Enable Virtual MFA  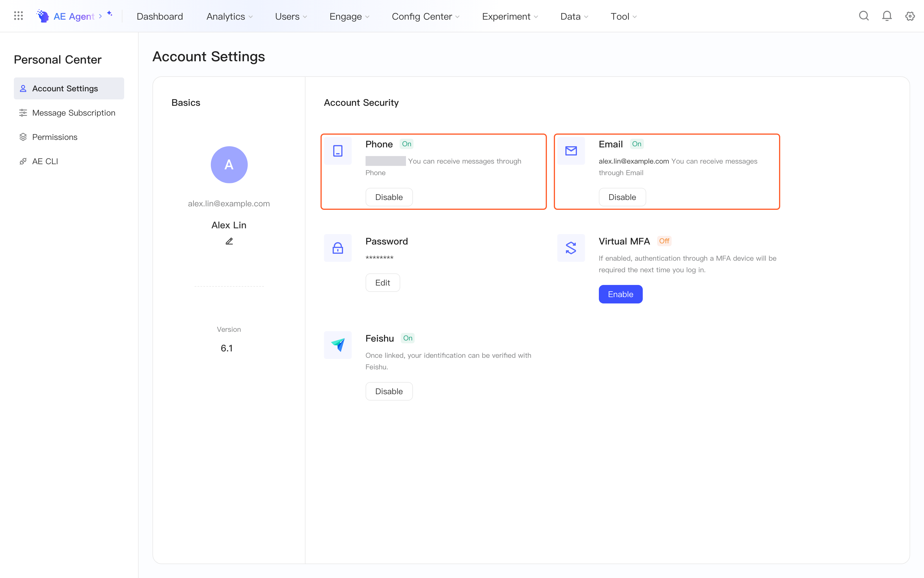click(x=621, y=294)
